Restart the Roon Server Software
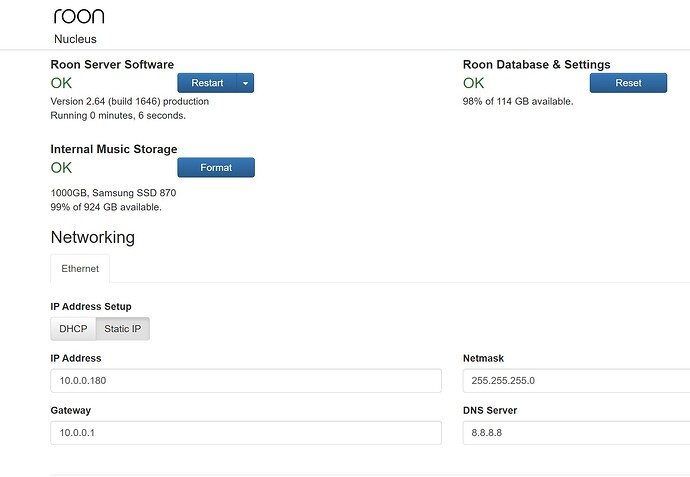The height and width of the screenshot is (477, 690). click(x=207, y=83)
